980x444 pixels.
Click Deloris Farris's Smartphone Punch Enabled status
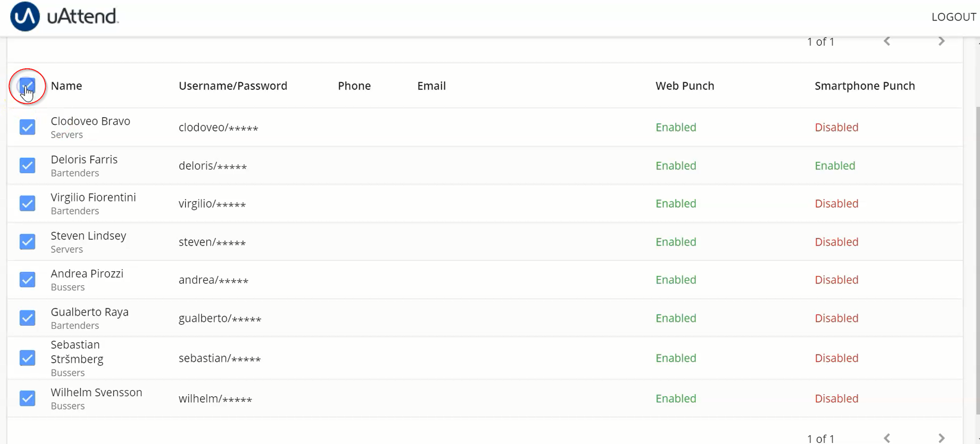point(835,165)
